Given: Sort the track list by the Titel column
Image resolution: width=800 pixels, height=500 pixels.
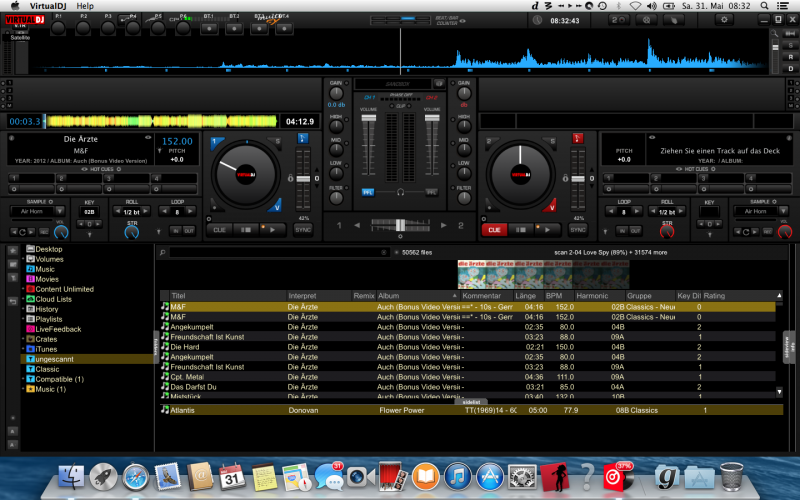Looking at the screenshot, I should tap(228, 296).
